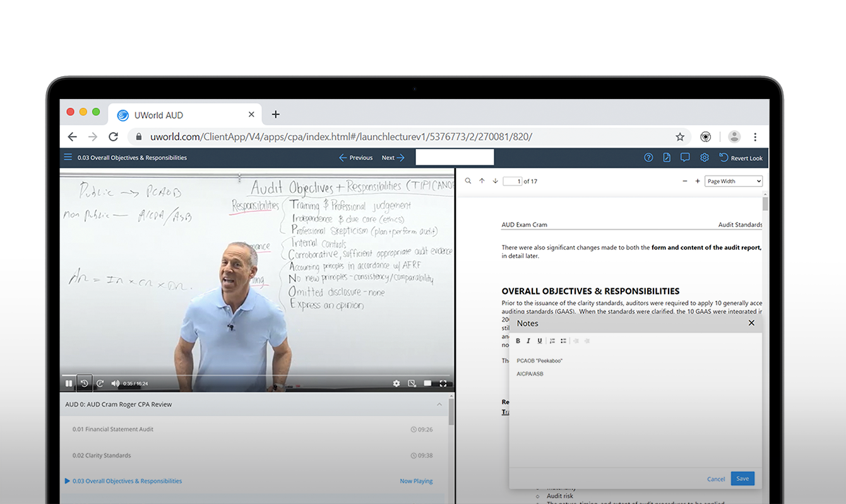Toggle bold formatting in Notes
The width and height of the screenshot is (846, 504).
pos(518,341)
